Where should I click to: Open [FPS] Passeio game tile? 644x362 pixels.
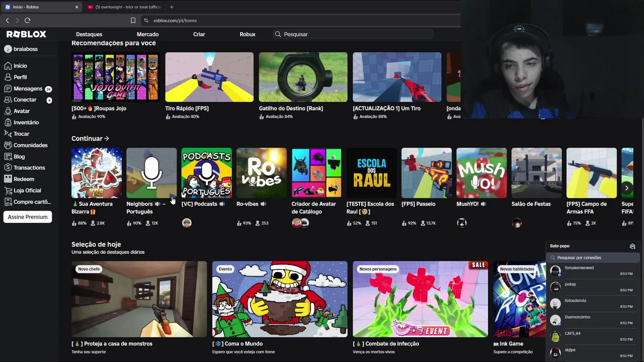point(427,173)
